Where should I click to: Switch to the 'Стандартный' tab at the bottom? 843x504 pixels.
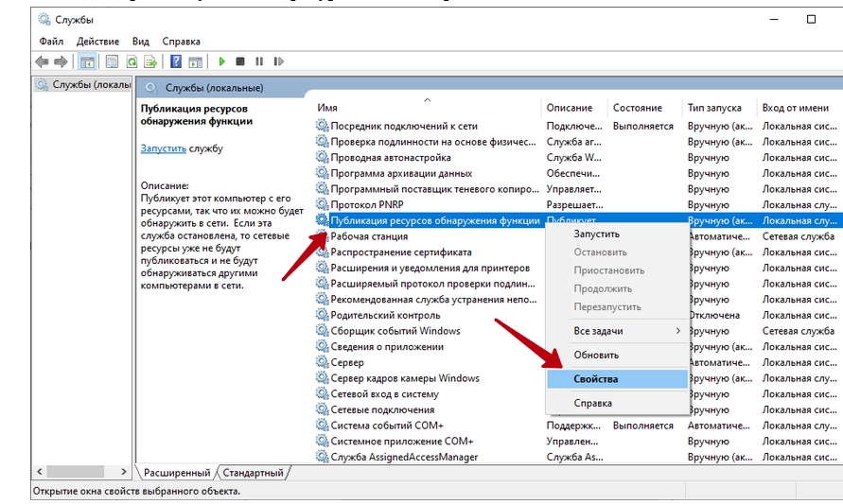254,473
